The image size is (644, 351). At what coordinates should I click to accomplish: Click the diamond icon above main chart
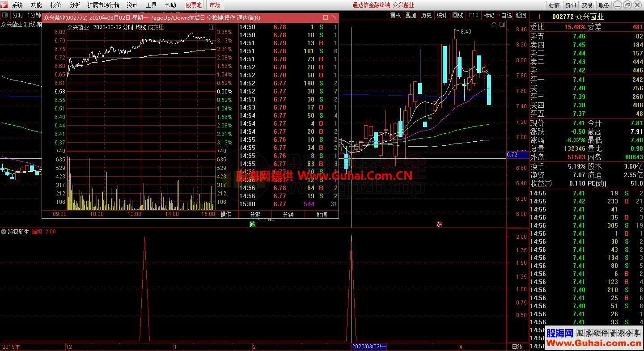(x=494, y=25)
